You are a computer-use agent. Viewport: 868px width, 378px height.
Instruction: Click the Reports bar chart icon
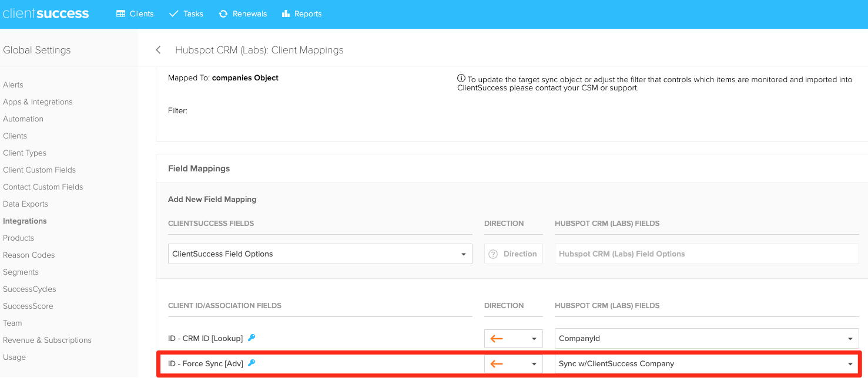pos(286,14)
